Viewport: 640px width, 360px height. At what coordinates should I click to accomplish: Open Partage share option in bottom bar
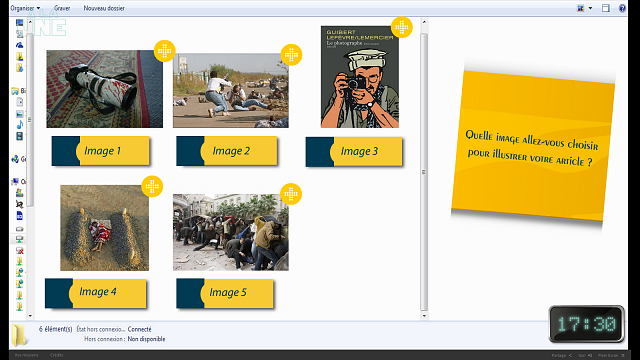pyautogui.click(x=562, y=356)
